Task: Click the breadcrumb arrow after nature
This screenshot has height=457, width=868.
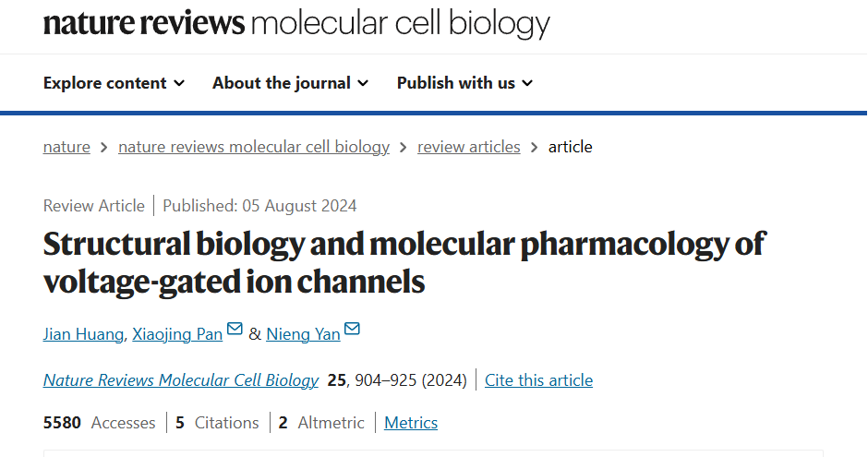Action: click(104, 148)
